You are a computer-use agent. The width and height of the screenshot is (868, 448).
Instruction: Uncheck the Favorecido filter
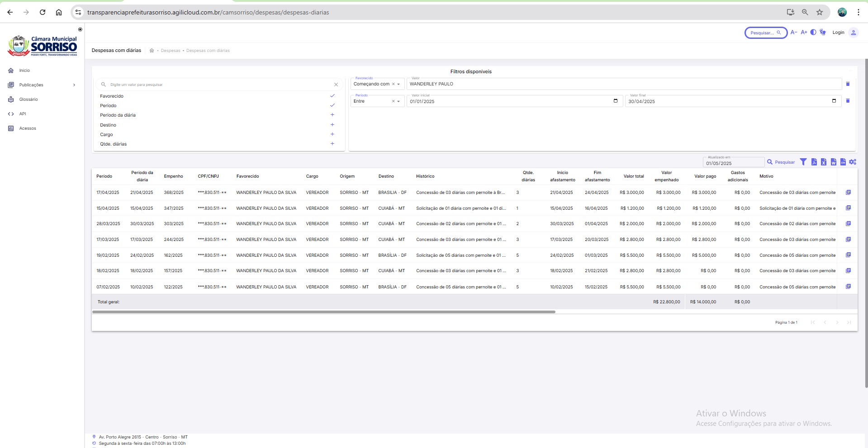point(332,96)
